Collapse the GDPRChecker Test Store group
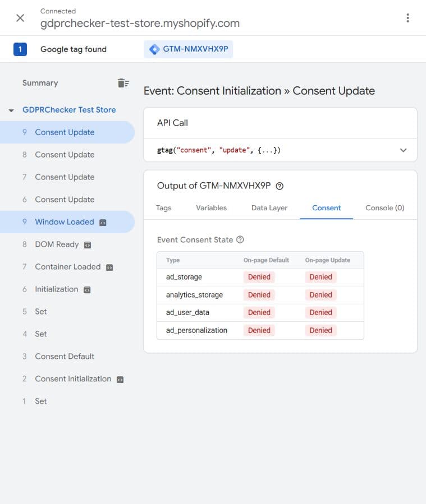Image resolution: width=426 pixels, height=504 pixels. pyautogui.click(x=11, y=110)
